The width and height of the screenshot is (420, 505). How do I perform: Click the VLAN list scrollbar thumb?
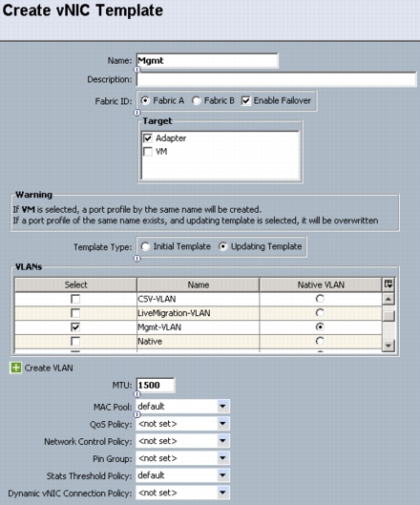(x=388, y=316)
